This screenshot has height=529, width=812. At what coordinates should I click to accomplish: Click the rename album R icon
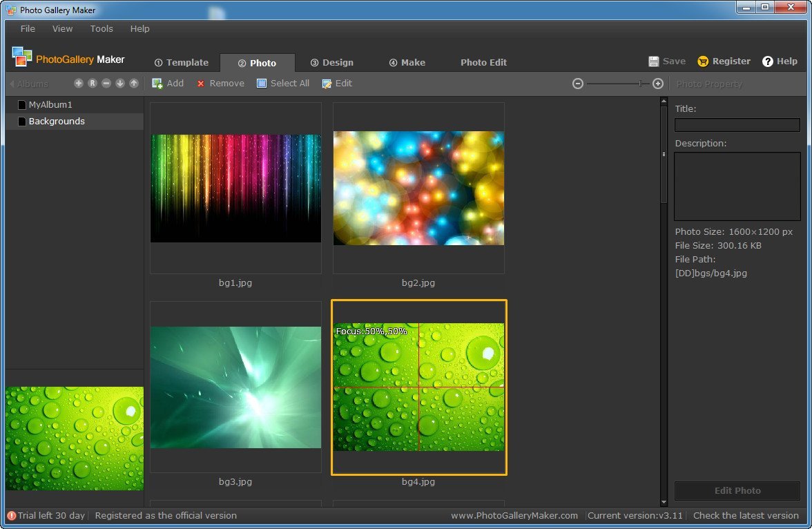click(x=93, y=83)
